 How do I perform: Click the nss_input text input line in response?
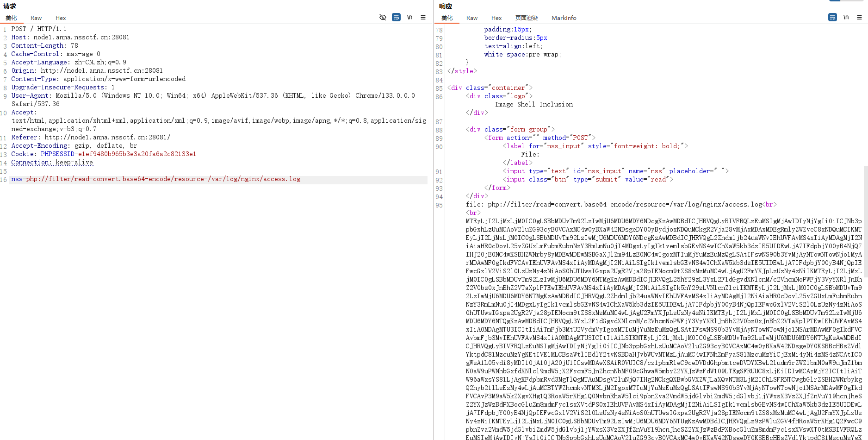[616, 171]
